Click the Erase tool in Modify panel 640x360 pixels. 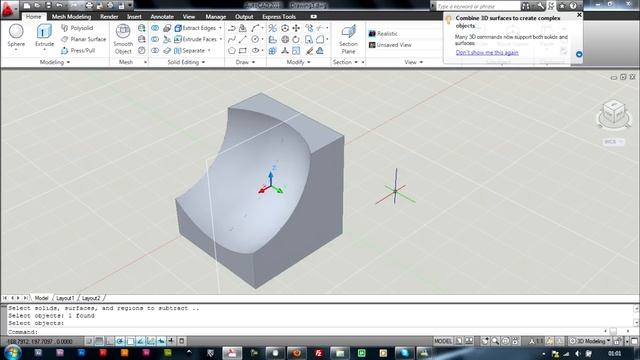309,51
